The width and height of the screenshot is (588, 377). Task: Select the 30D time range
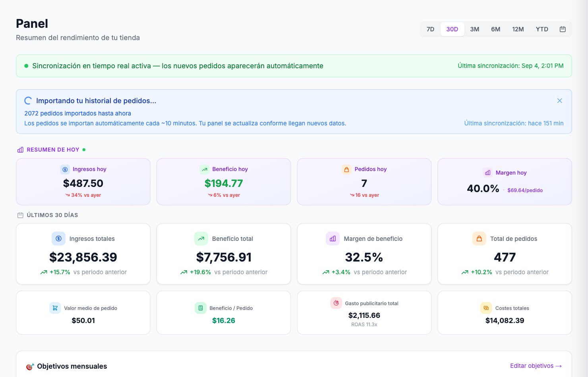(x=452, y=29)
